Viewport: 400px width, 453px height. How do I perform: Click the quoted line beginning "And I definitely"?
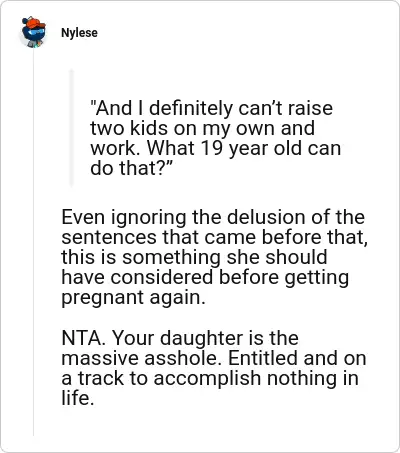tap(211, 108)
